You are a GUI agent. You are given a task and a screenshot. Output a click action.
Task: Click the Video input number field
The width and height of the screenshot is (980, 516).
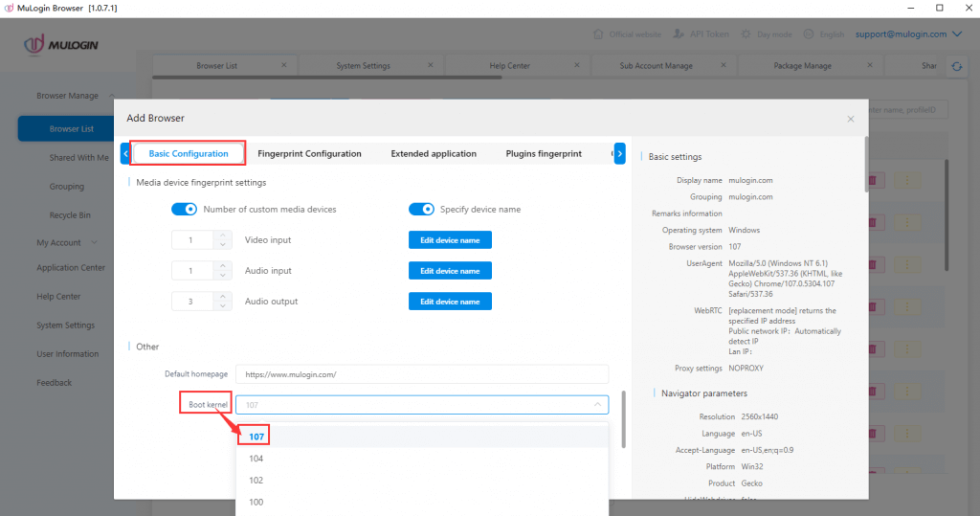point(193,240)
